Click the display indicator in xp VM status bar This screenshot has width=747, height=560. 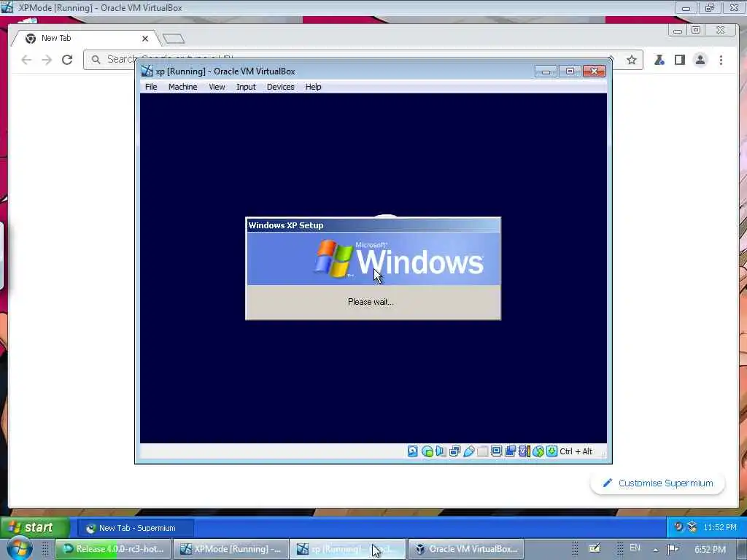coord(496,451)
